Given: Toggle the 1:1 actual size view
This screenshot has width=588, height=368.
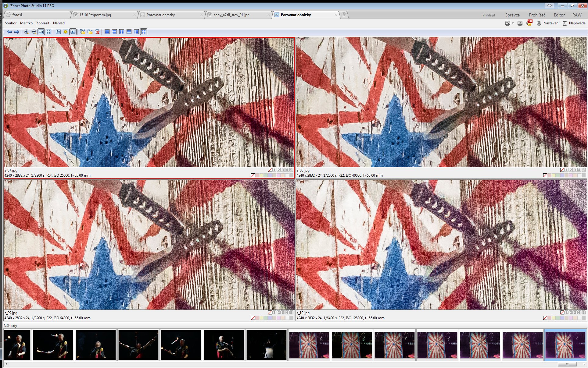Looking at the screenshot, I should tap(41, 32).
